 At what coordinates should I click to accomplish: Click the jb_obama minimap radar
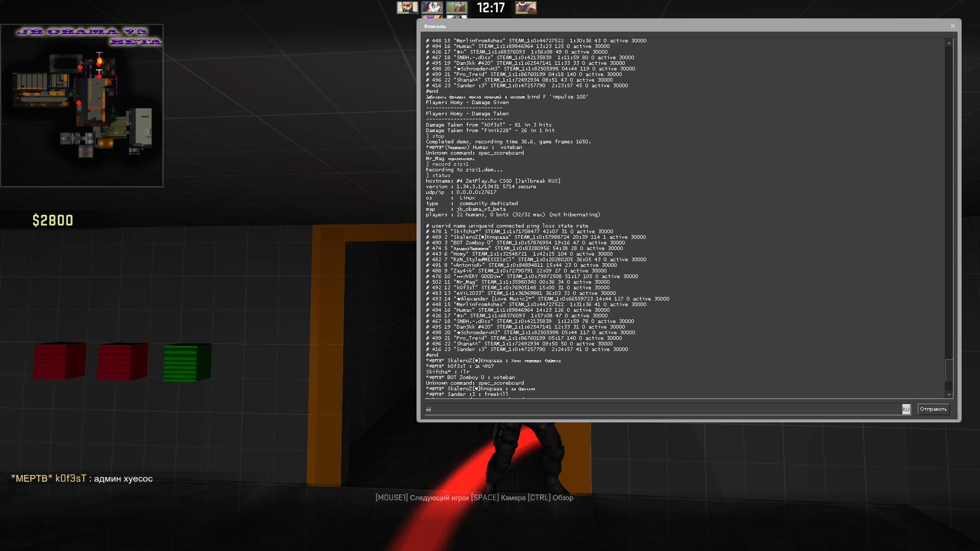pyautogui.click(x=82, y=106)
